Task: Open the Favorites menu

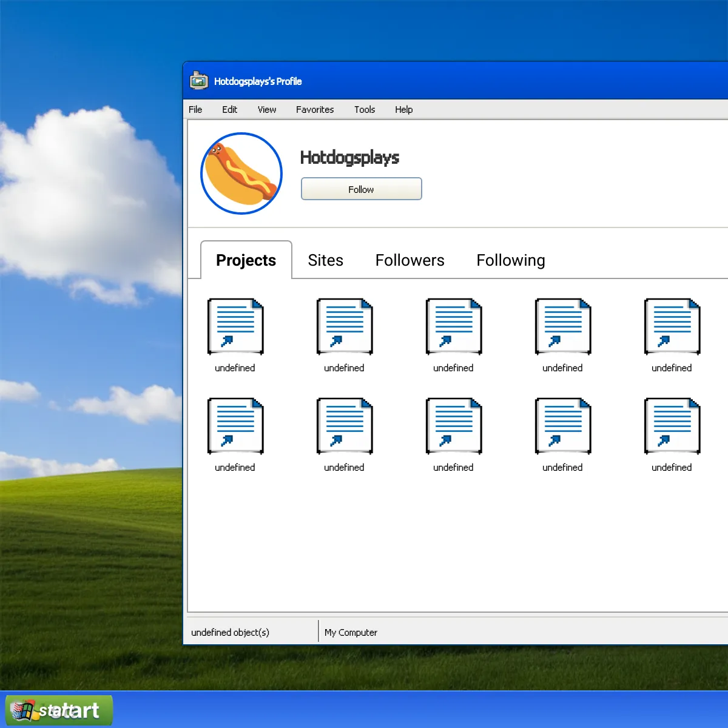Action: [x=315, y=110]
